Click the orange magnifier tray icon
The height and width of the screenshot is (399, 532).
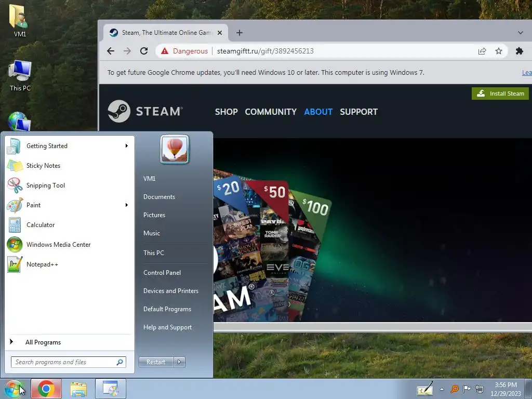(x=455, y=389)
